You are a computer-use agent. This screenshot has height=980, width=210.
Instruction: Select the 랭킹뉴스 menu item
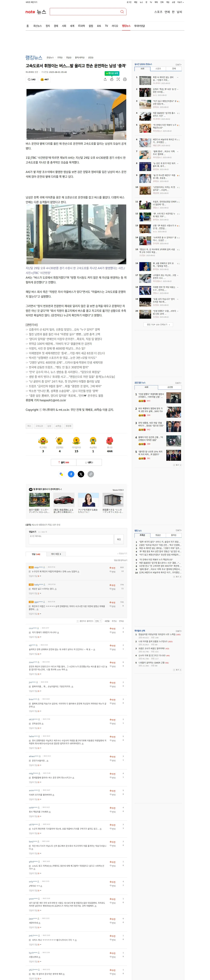pos(126,26)
